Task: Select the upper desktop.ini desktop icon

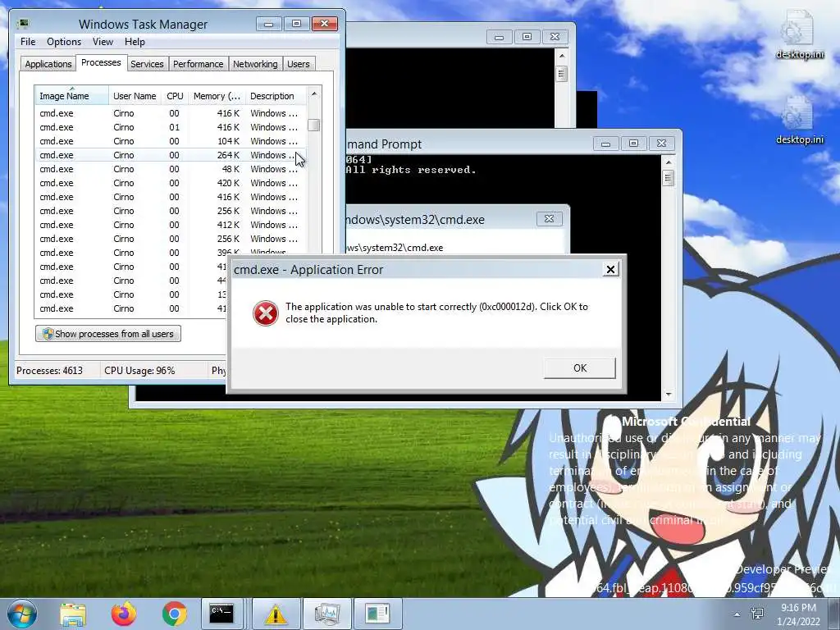Action: (x=799, y=34)
